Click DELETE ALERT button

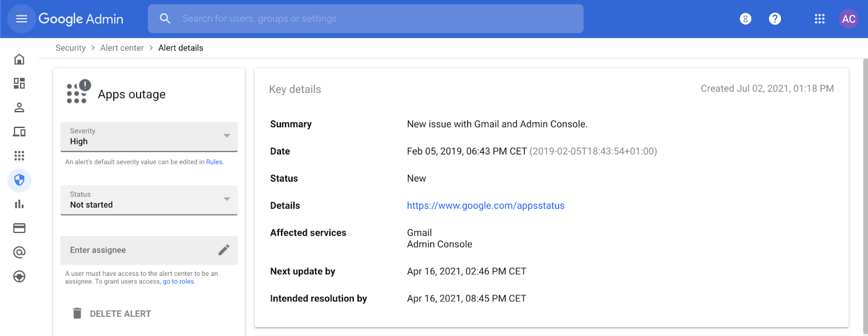click(112, 313)
